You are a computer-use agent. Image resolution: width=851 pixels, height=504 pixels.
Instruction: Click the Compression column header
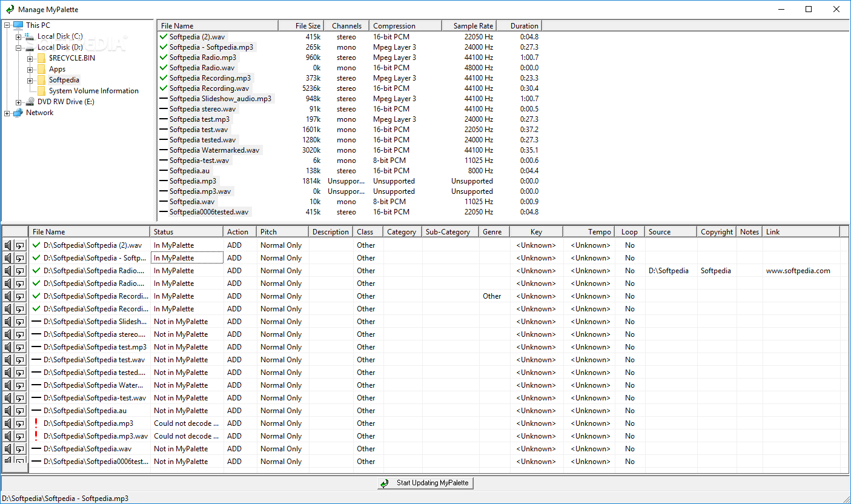405,25
